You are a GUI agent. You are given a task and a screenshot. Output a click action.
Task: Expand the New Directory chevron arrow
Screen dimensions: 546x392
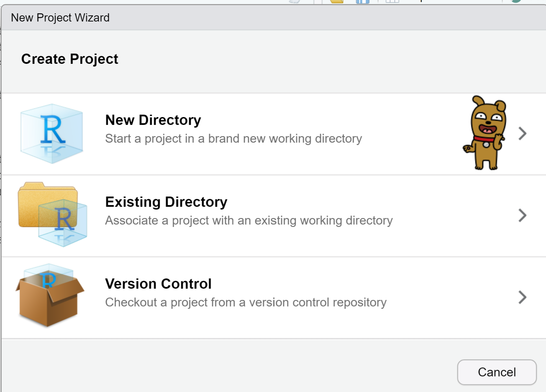point(522,133)
